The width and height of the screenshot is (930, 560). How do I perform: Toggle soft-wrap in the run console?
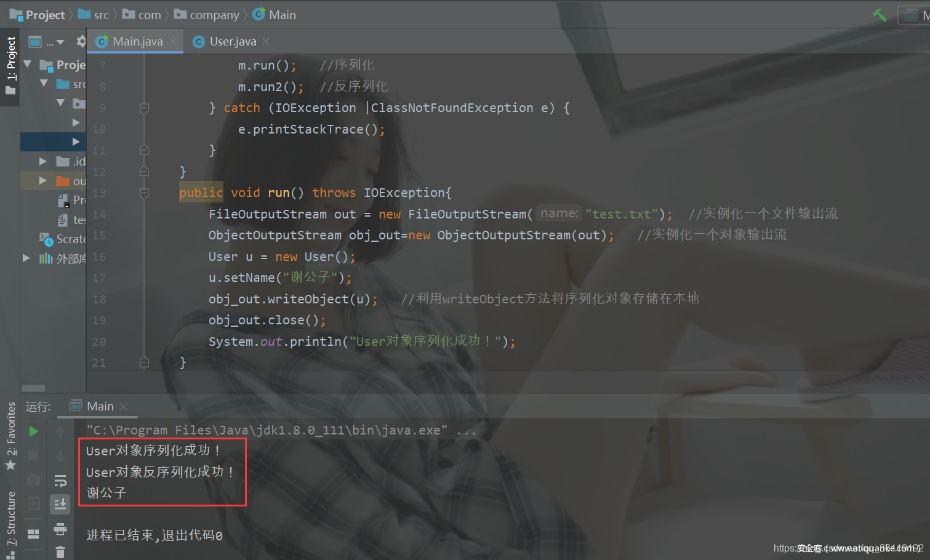[x=60, y=481]
